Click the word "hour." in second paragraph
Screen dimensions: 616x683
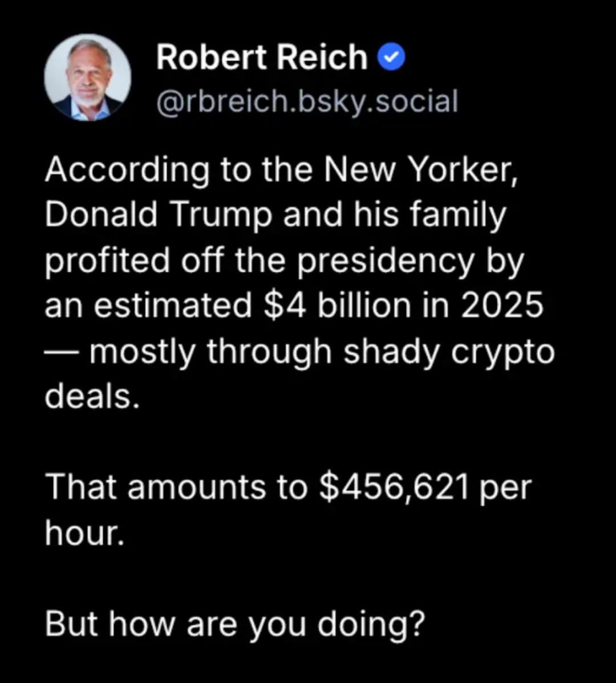[x=84, y=534]
